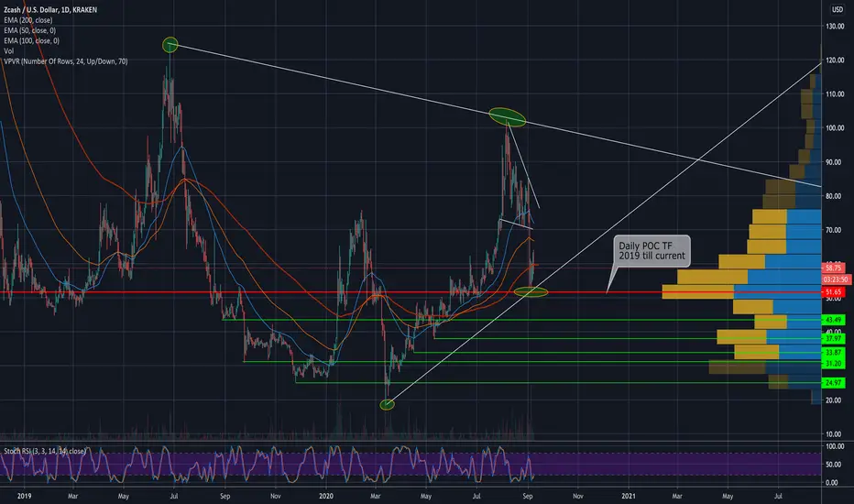Select the green ellipse on the red POC line
This screenshot has height=504, width=854.
pos(531,292)
